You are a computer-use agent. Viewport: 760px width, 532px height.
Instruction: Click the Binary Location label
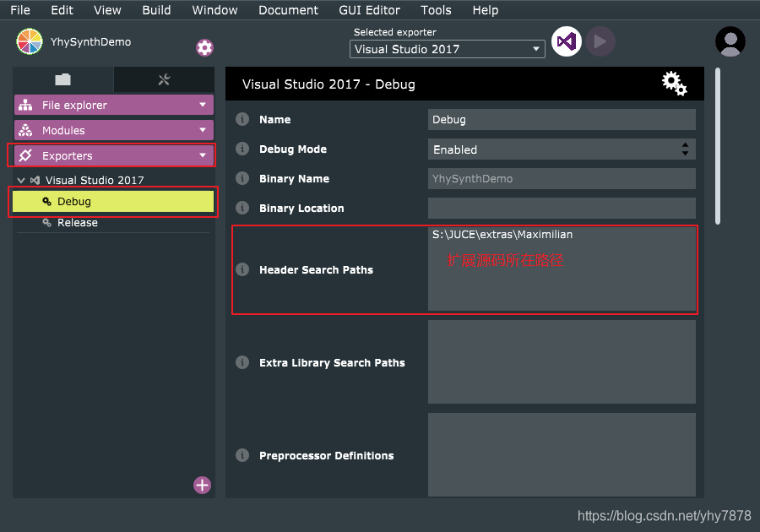301,209
